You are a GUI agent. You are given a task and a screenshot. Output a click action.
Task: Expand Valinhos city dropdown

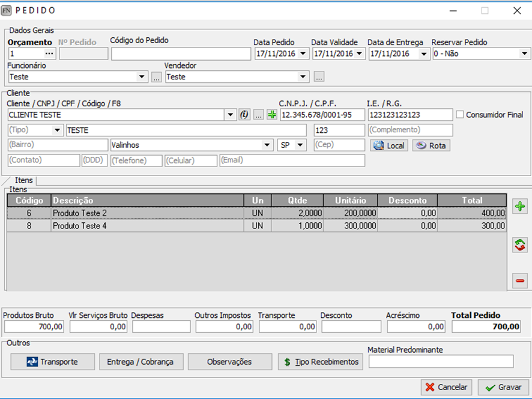tap(267, 145)
